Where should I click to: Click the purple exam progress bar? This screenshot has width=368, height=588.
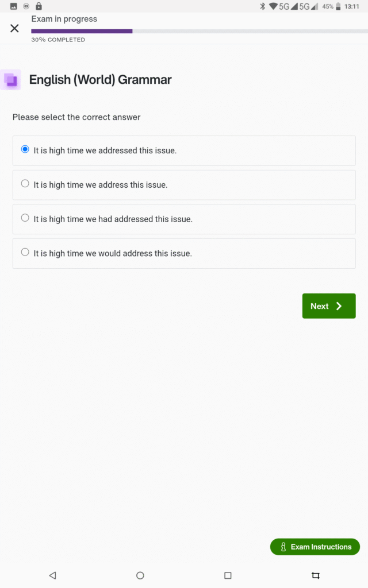tap(82, 31)
